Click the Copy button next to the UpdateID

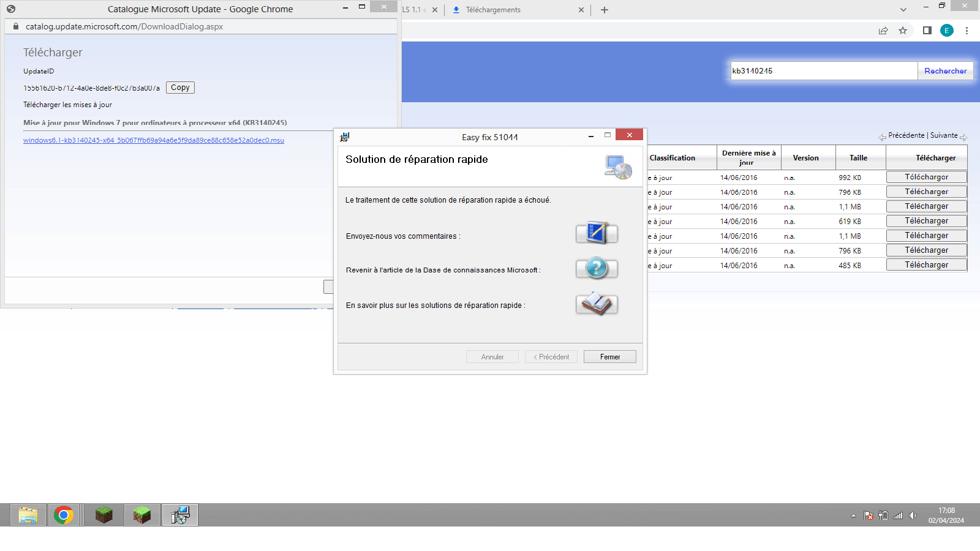(180, 88)
